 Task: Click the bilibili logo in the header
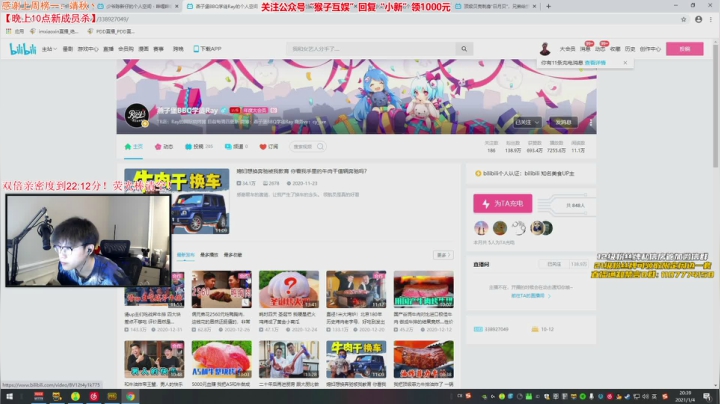coord(22,49)
